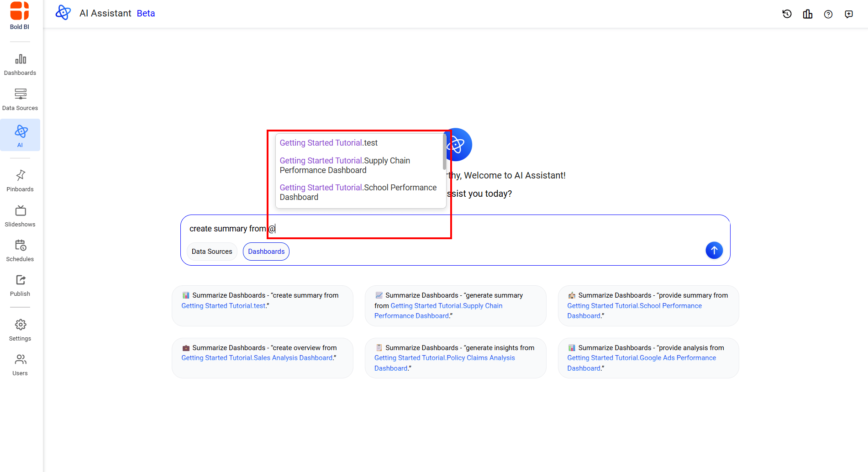
Task: Toggle the Data Sources chip
Action: pyautogui.click(x=212, y=252)
